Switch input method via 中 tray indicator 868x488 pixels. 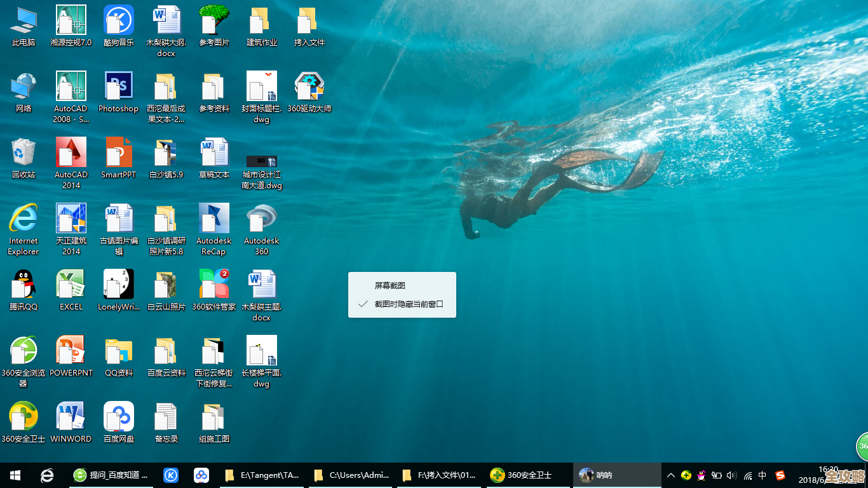point(762,475)
